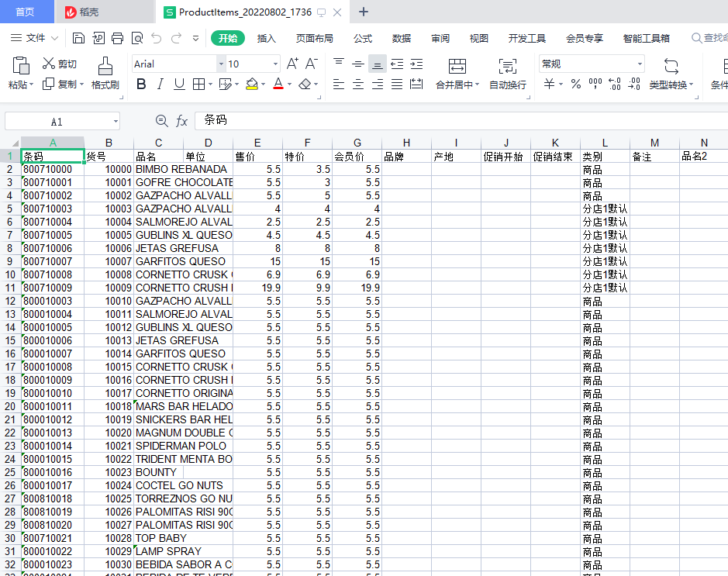Click the Save icon in quick toolbar
This screenshot has width=728, height=576.
(x=78, y=38)
